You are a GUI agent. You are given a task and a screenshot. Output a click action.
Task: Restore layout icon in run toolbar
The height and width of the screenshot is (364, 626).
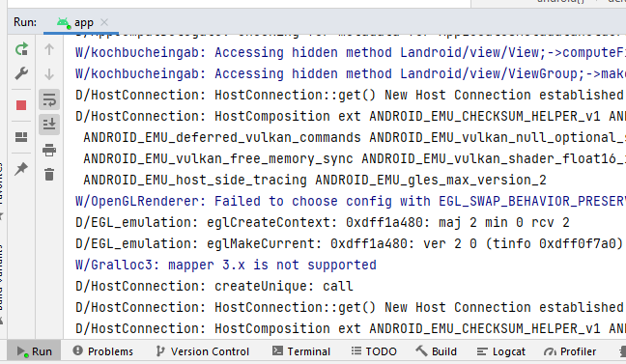pos(21,137)
